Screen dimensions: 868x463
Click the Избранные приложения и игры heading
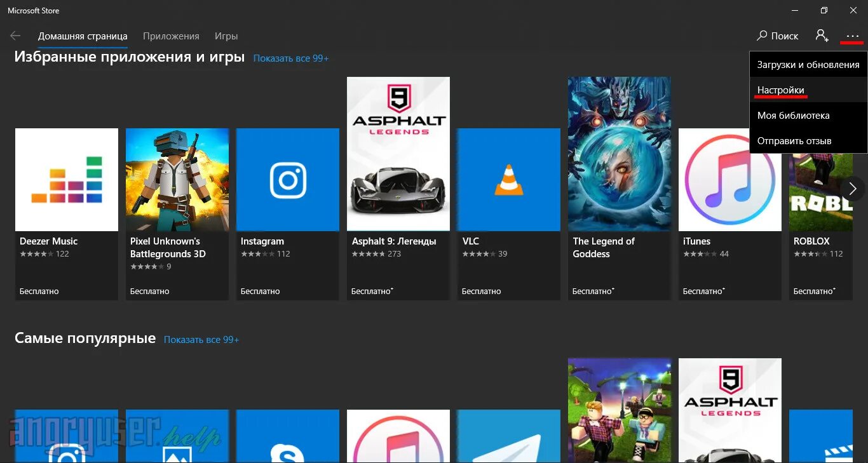point(130,57)
